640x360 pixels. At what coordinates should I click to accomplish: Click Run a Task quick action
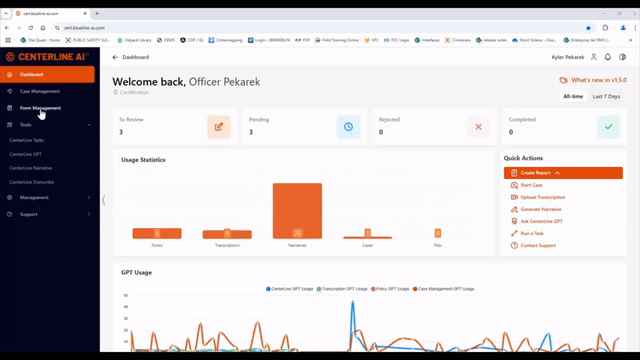[531, 233]
